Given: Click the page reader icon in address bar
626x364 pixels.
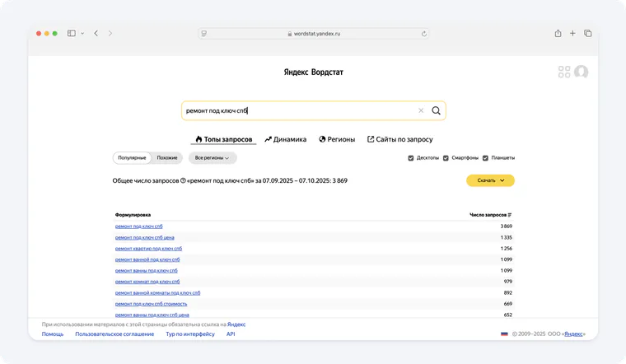Looking at the screenshot, I should click(x=204, y=34).
